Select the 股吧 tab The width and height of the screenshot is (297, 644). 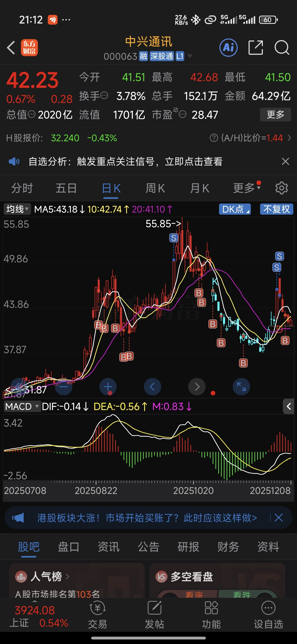(29, 547)
